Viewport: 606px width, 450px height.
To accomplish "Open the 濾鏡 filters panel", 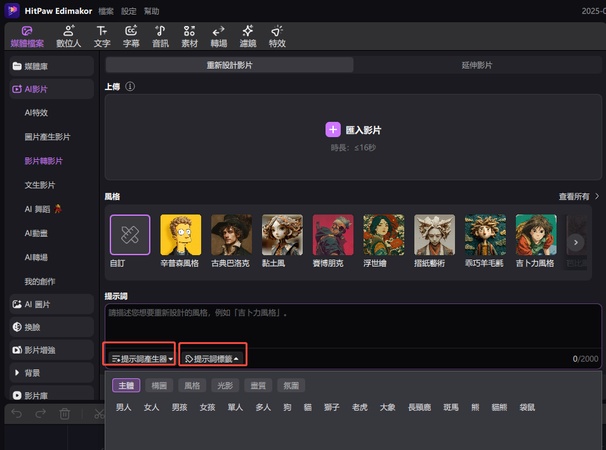I will tap(248, 37).
